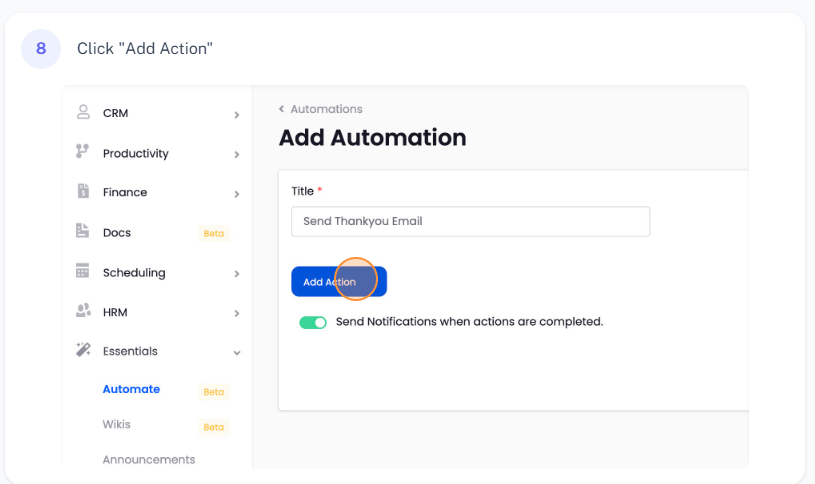Expand the CRM menu chevron

(x=237, y=115)
